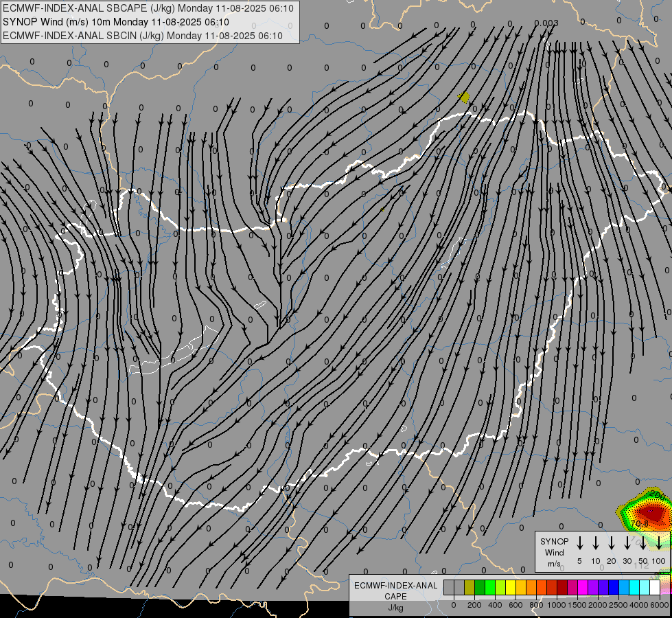Click the 2500 tick label on the CAPE scale
Image resolution: width=672 pixels, height=618 pixels.
coord(618,605)
